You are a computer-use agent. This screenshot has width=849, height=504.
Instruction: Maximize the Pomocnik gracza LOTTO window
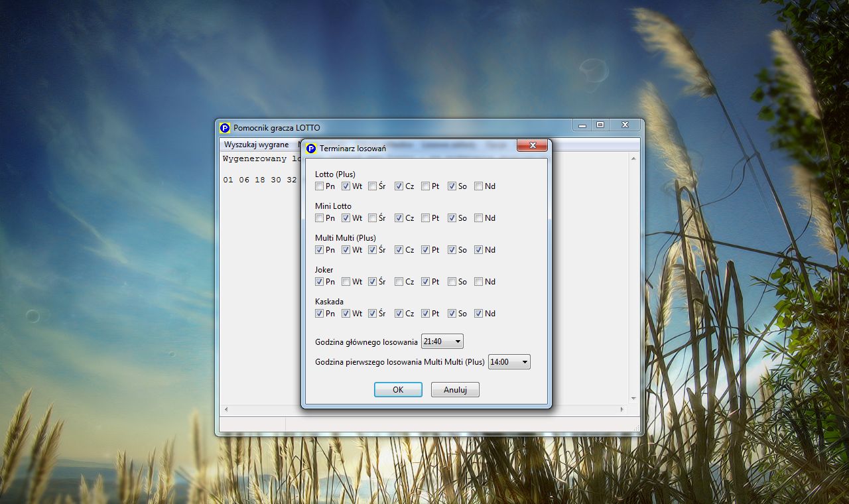(x=600, y=125)
